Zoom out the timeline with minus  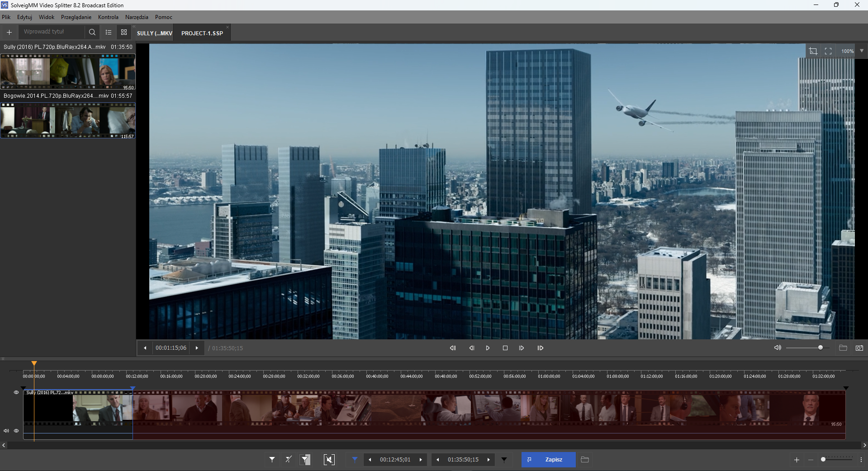coord(811,460)
